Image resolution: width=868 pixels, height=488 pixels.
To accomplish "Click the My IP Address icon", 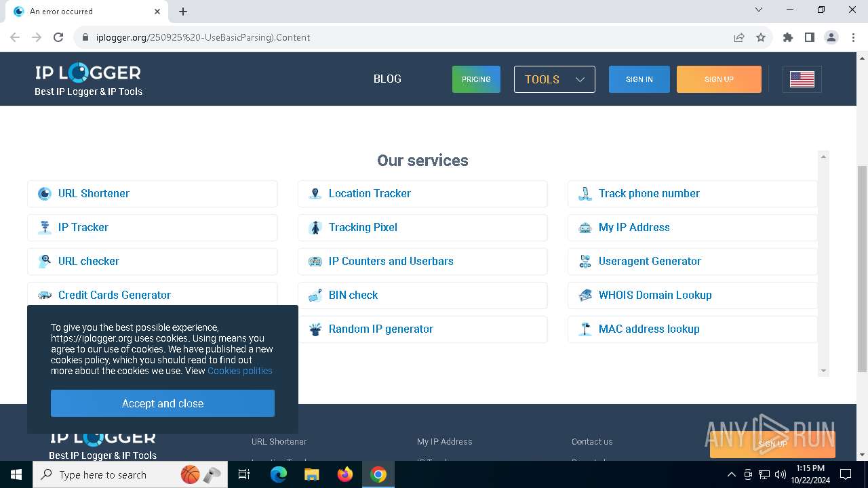I will [x=585, y=228].
